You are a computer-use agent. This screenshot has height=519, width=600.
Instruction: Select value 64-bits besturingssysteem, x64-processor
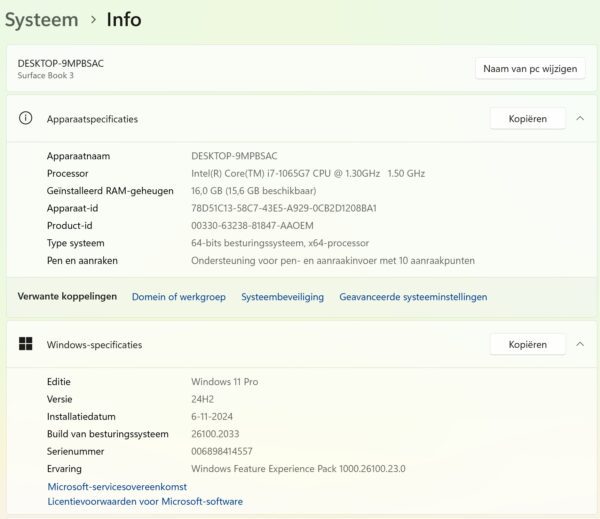click(x=280, y=243)
